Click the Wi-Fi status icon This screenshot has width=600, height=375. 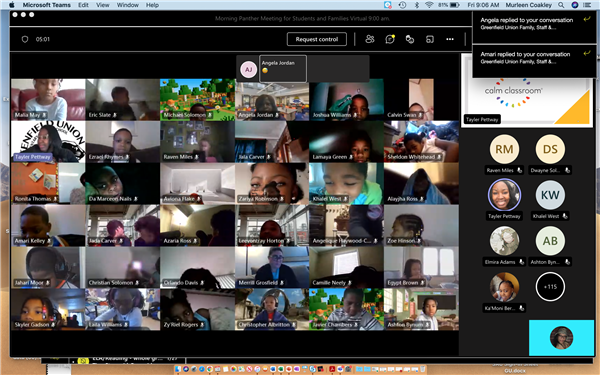pos(429,5)
